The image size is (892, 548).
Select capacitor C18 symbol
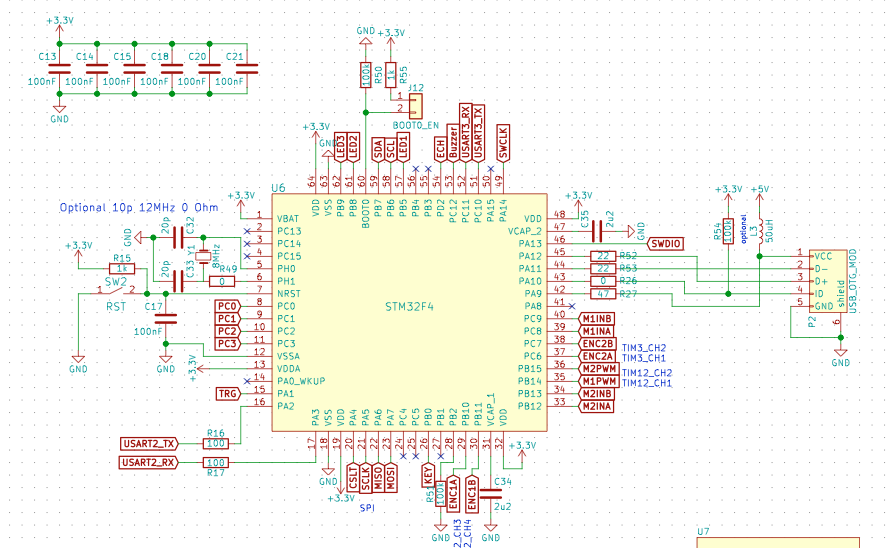[172, 69]
